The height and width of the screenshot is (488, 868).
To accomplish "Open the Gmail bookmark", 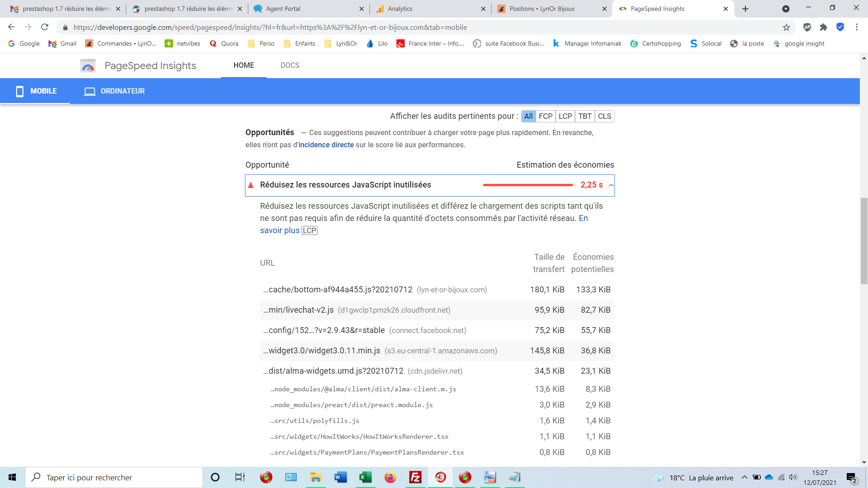I will [x=62, y=43].
